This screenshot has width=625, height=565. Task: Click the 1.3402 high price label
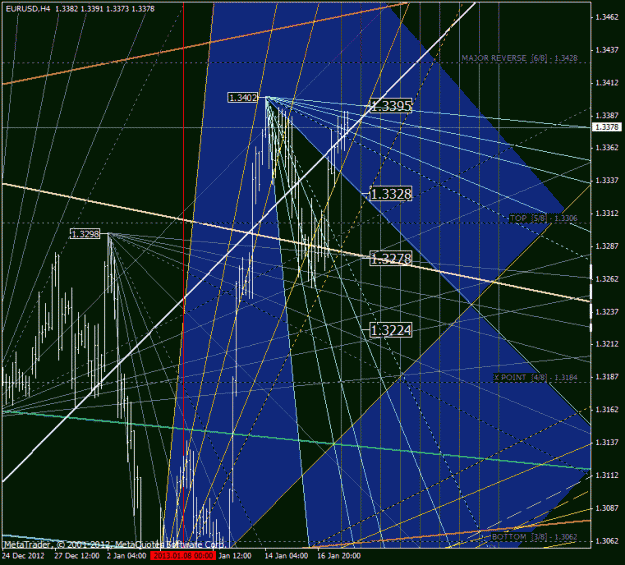(x=243, y=98)
